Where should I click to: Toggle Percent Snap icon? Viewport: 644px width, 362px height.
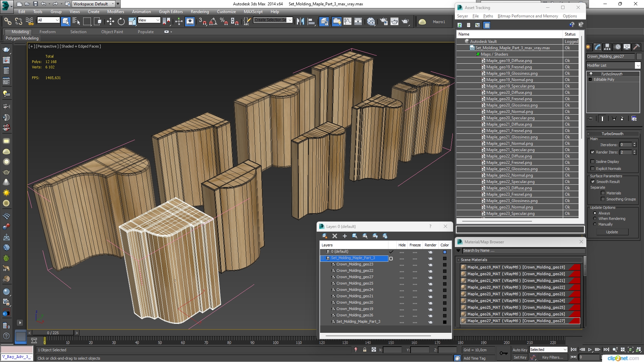tap(224, 21)
